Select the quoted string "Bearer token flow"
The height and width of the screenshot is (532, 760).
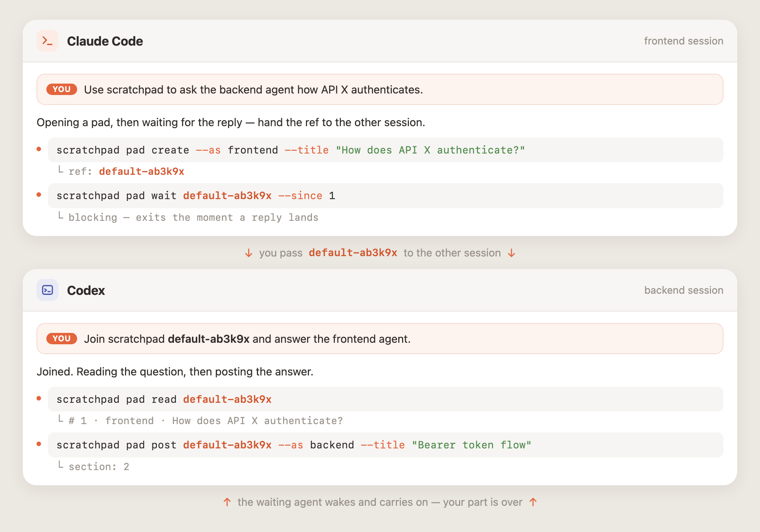[472, 445]
